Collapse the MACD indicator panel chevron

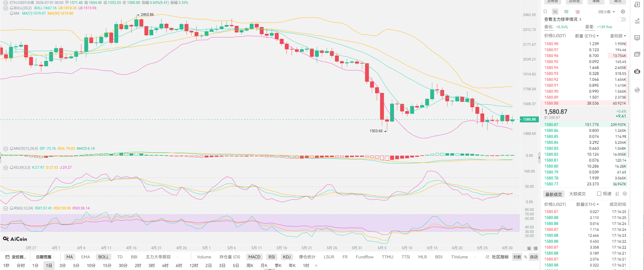(6, 149)
